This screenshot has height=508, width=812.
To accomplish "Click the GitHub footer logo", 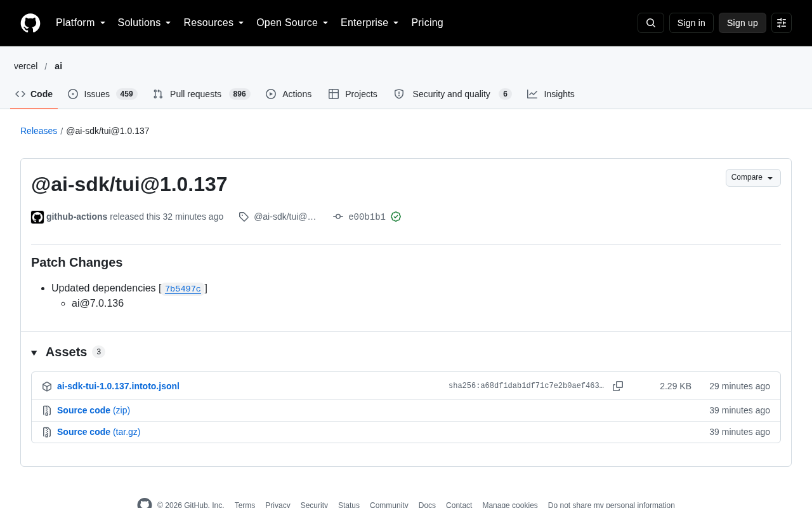I will pyautogui.click(x=145, y=505).
